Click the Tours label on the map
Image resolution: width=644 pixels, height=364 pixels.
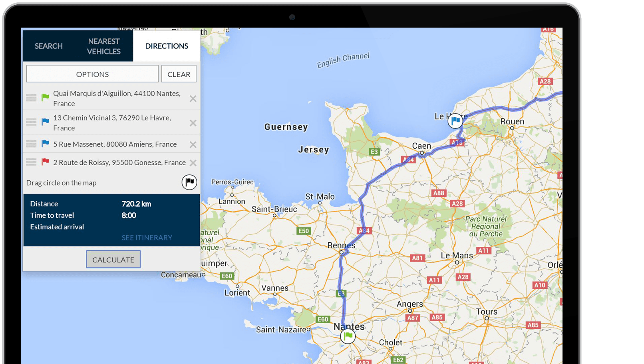pos(487,312)
